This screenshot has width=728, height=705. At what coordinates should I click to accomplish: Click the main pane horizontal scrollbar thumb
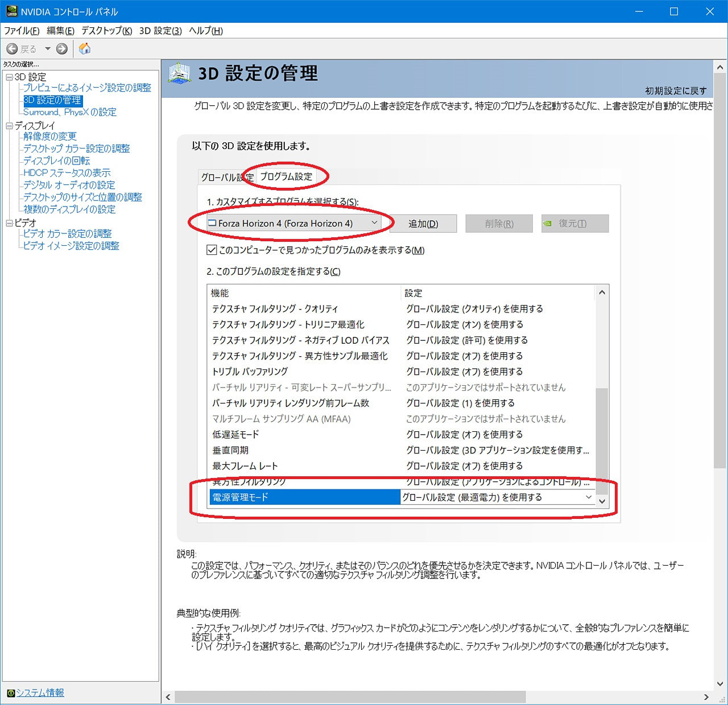point(350,697)
